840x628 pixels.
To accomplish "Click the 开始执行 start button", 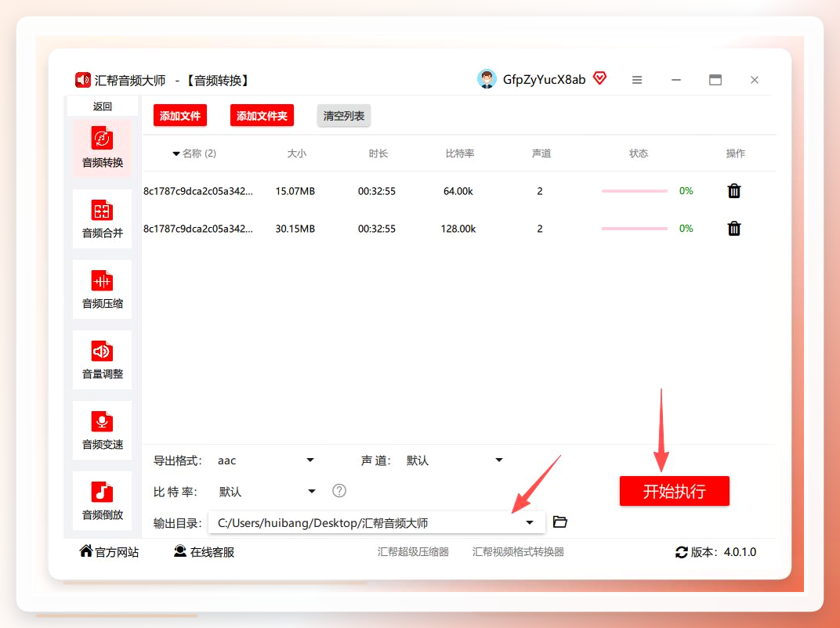I will click(x=675, y=491).
